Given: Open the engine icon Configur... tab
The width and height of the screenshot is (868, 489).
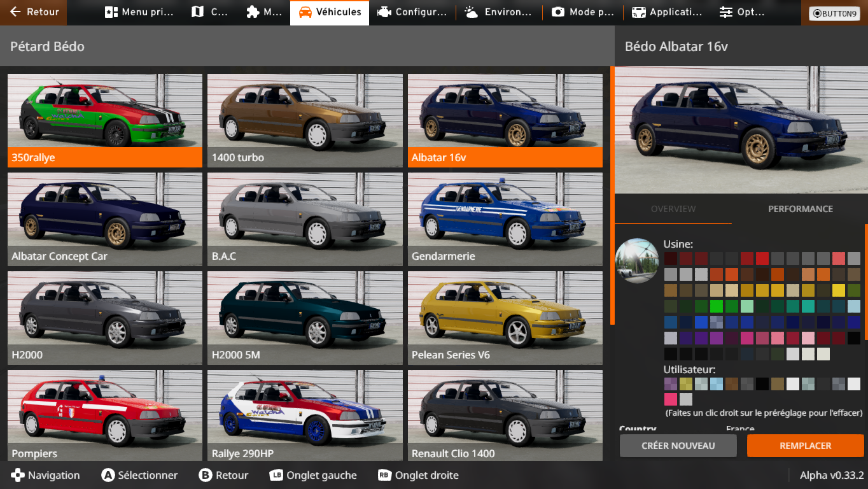Looking at the screenshot, I should pos(412,12).
